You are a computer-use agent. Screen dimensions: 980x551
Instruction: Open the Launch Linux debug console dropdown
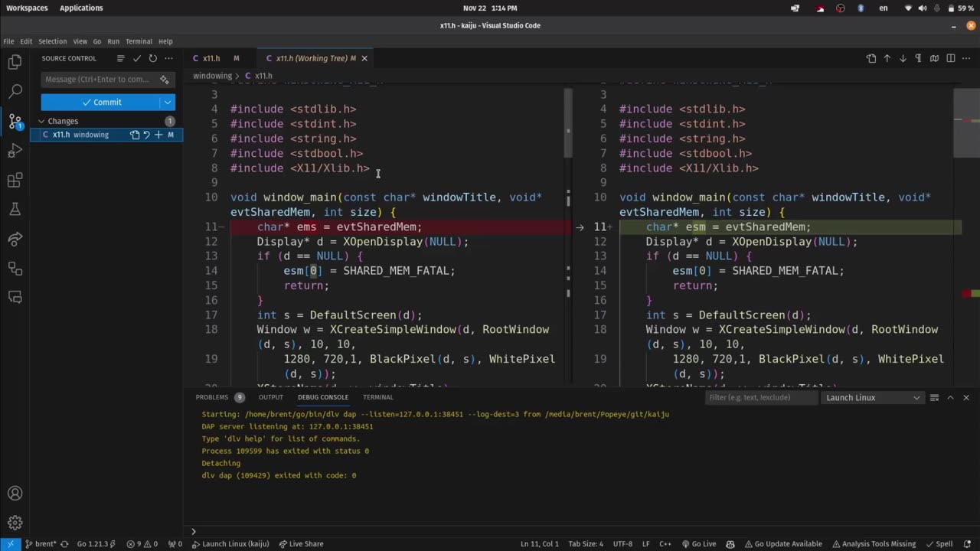pos(873,398)
